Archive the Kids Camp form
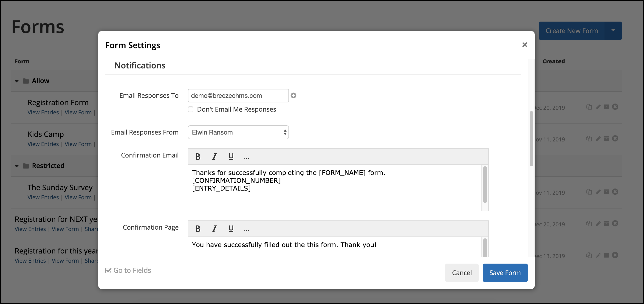 tap(606, 138)
